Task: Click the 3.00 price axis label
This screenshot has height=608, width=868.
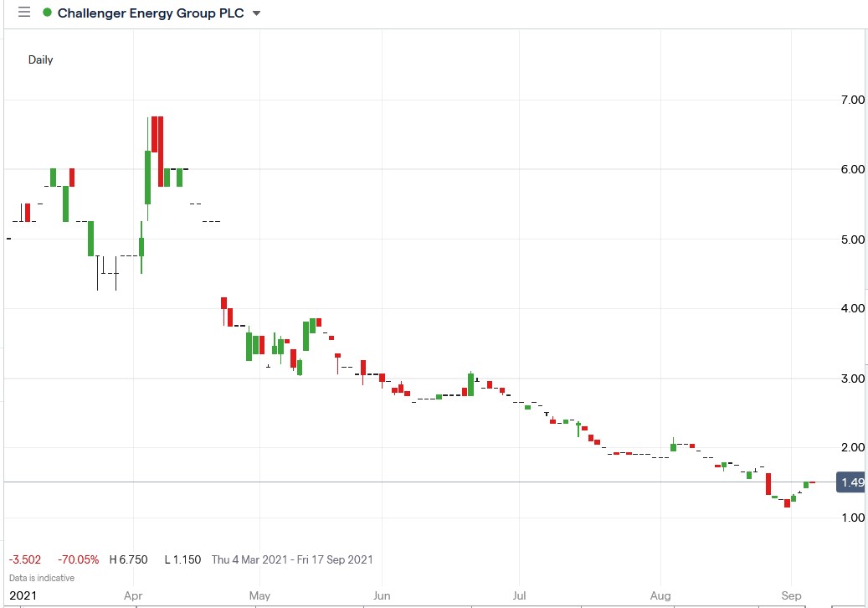Action: tap(852, 379)
